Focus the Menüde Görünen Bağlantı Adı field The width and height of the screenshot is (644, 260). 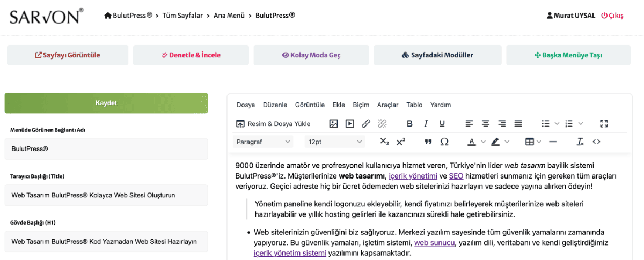point(106,149)
